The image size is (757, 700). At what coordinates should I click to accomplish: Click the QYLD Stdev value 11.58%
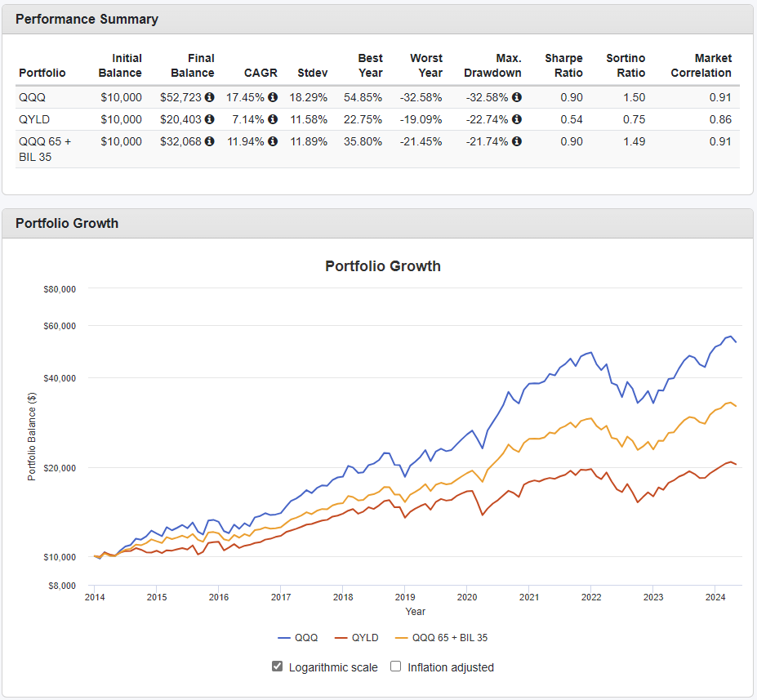pos(309,119)
